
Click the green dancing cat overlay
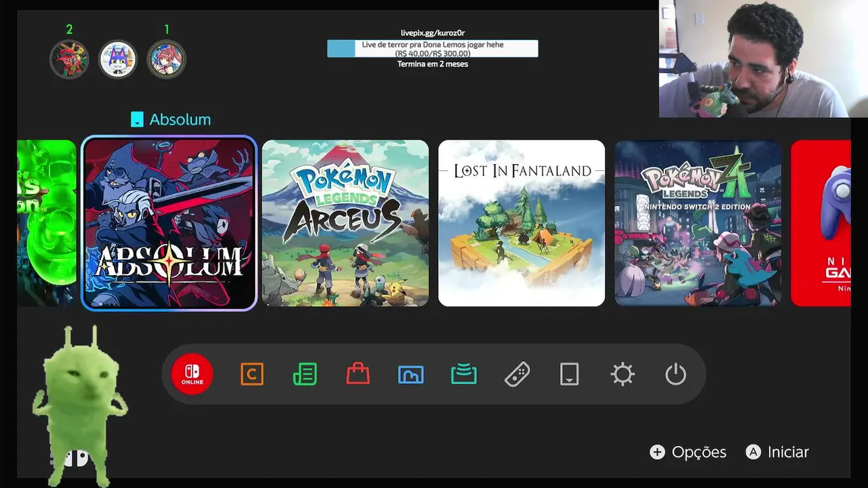click(x=80, y=405)
